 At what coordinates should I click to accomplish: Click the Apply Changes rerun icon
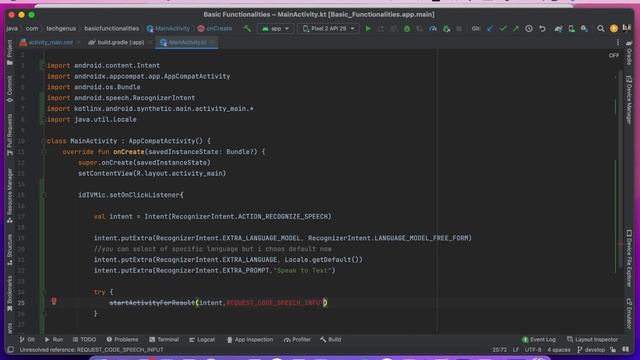(381, 29)
